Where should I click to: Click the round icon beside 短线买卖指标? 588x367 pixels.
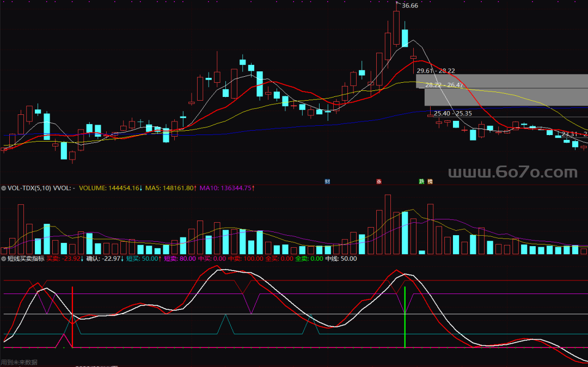pos(4,259)
